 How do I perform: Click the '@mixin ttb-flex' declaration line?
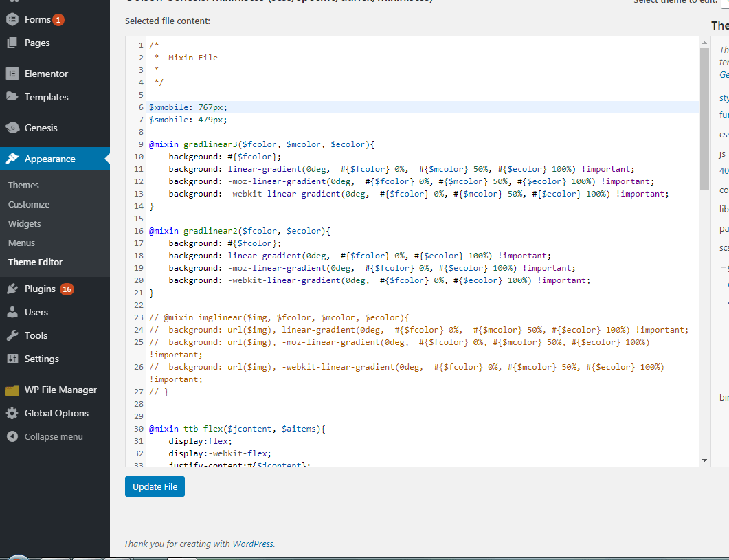coord(237,429)
